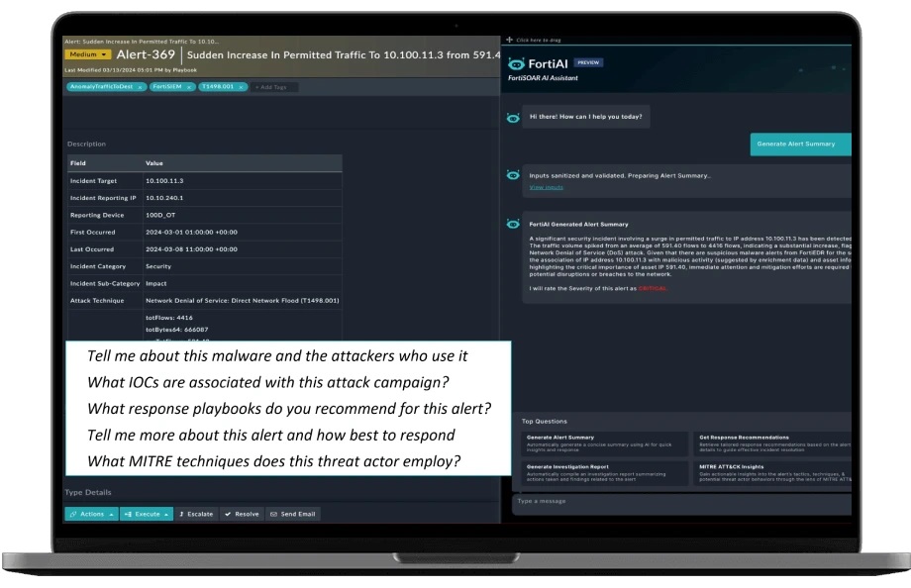Select Generate Investigation Report top question

(x=602, y=472)
